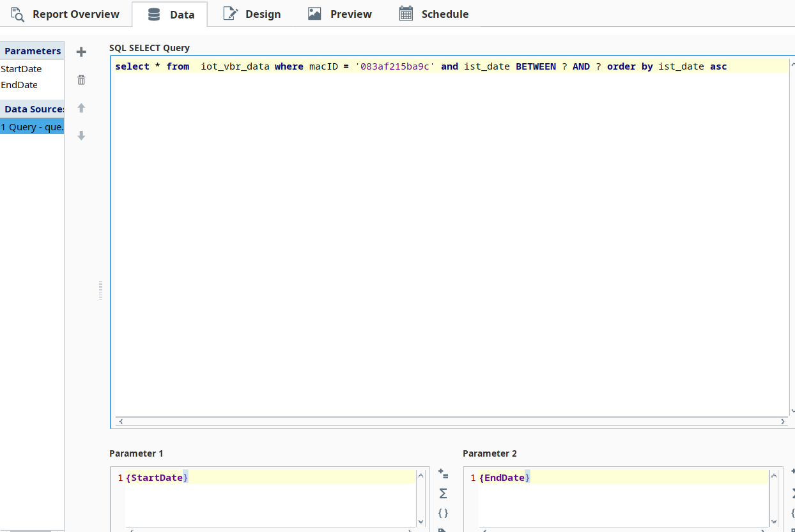This screenshot has width=795, height=532.
Task: Click Parameter 1 scrollbar down arrow
Action: click(x=421, y=522)
